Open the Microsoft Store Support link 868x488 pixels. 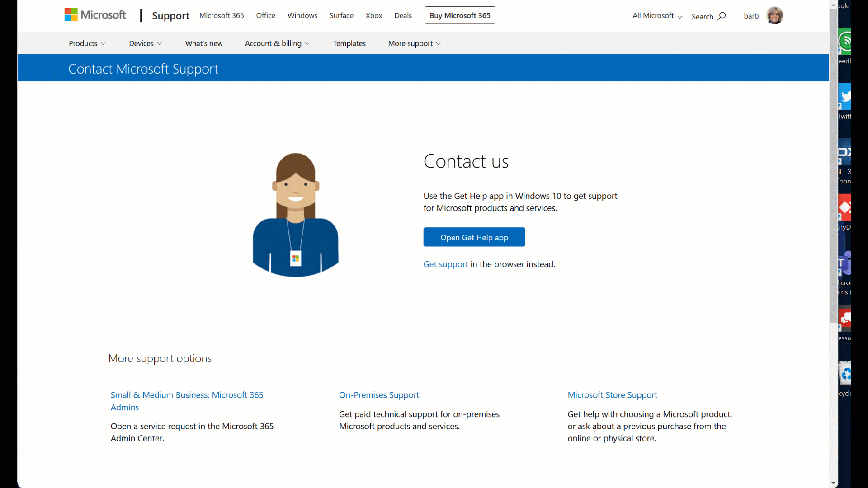pos(612,395)
